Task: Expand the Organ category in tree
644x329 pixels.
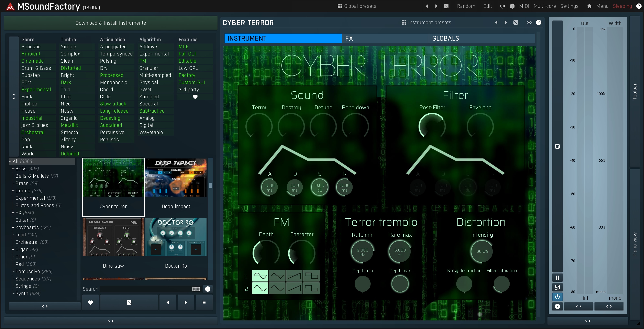Action: 13,249
